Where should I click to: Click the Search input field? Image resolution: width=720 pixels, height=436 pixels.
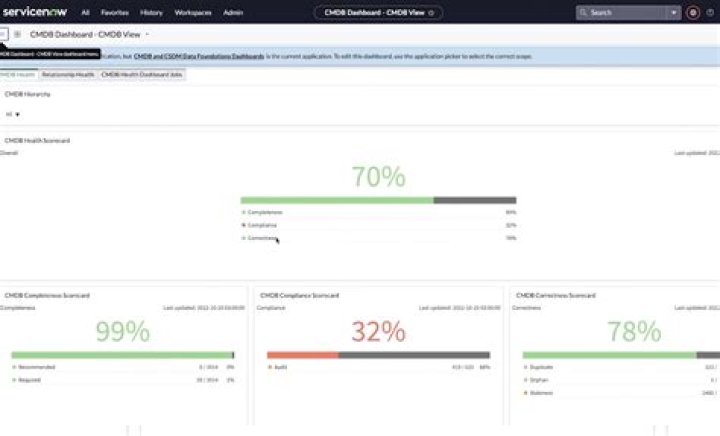click(625, 13)
